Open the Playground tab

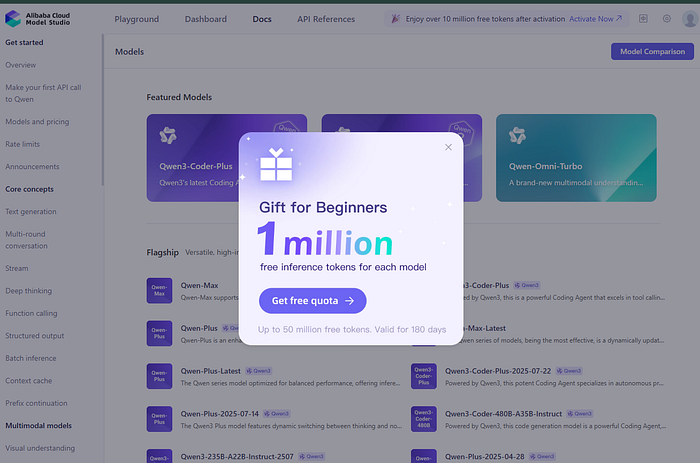pyautogui.click(x=137, y=19)
